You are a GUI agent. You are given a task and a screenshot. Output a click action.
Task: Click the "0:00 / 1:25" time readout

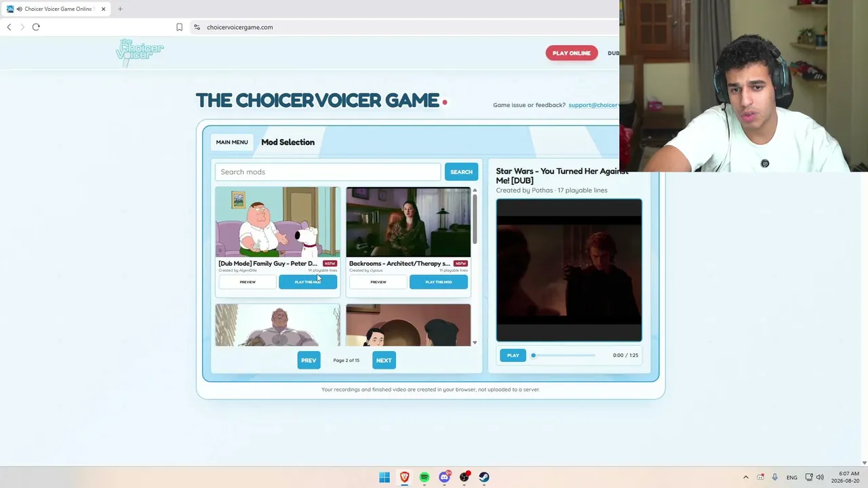625,355
